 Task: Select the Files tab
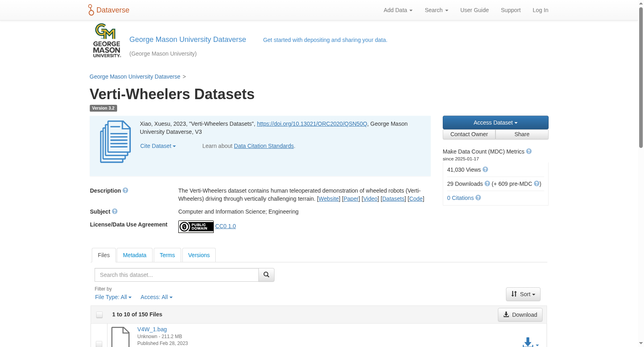(x=104, y=255)
